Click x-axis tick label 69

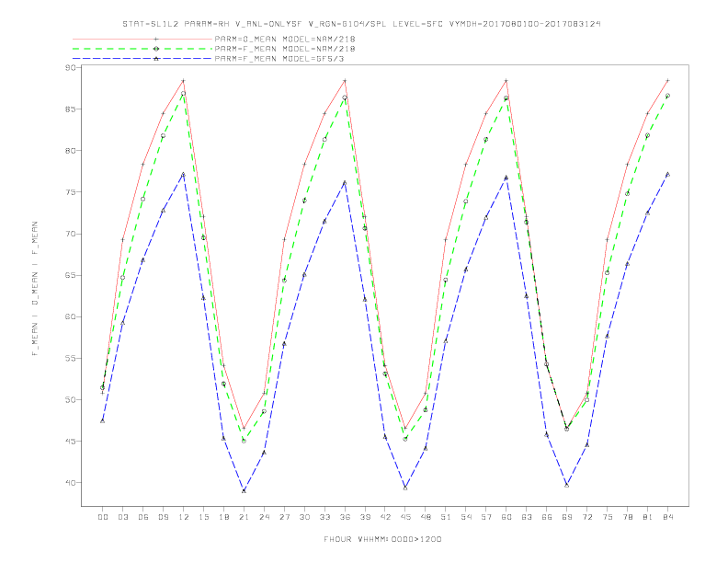coord(567,517)
